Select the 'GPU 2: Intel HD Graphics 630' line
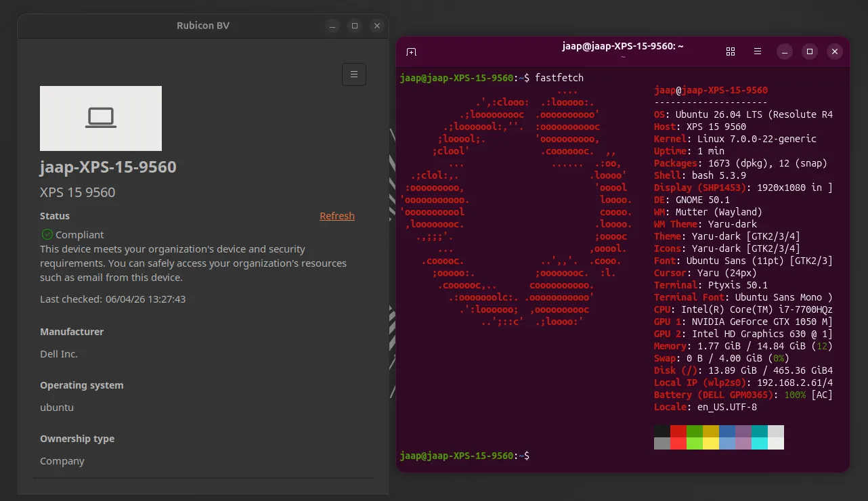868x501 pixels. (743, 334)
